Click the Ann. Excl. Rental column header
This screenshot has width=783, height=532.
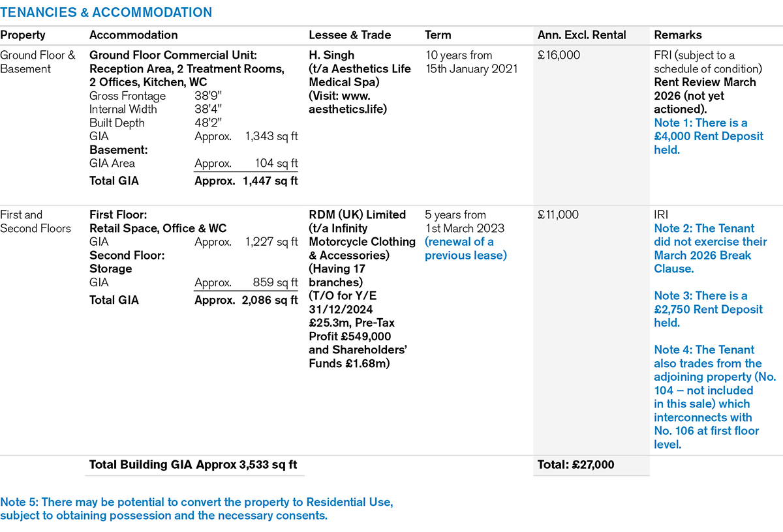click(581, 35)
